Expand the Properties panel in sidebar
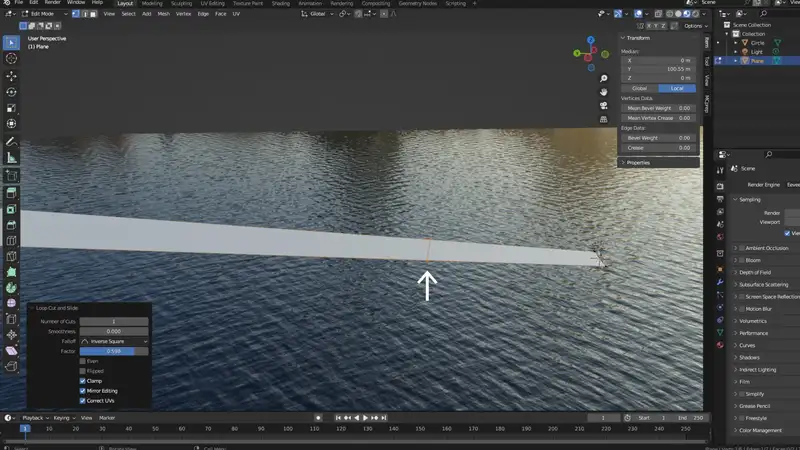The height and width of the screenshot is (450, 800). coord(640,162)
